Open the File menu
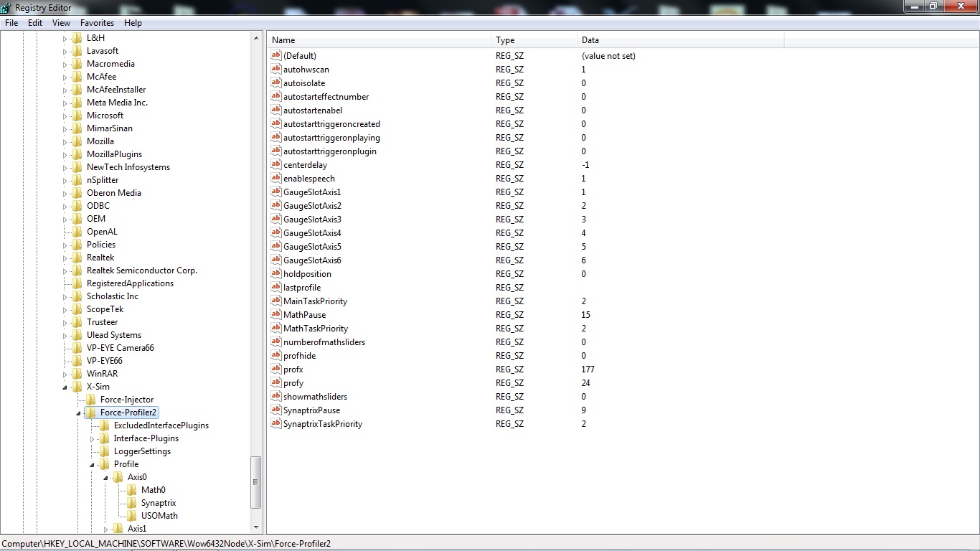Image resolution: width=980 pixels, height=551 pixels. [x=11, y=23]
